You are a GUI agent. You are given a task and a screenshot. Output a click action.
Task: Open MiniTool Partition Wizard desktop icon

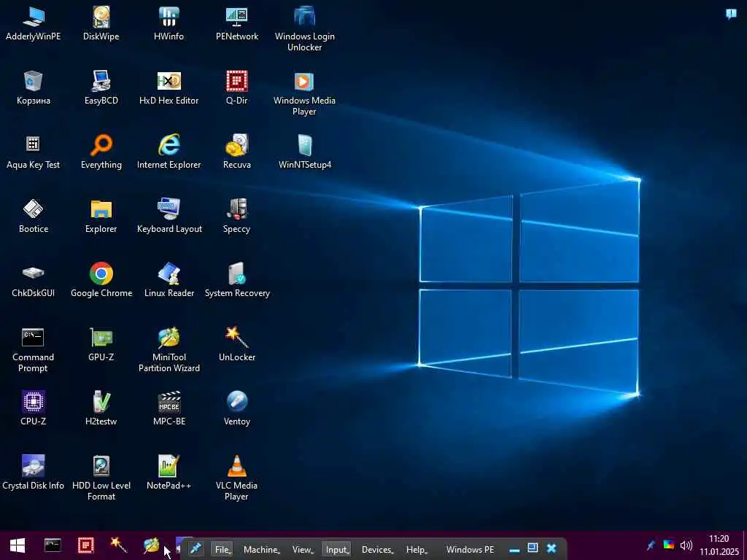click(169, 350)
